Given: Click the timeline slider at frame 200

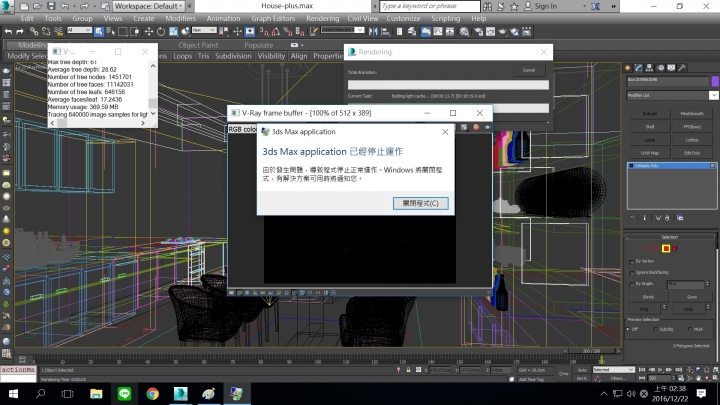Looking at the screenshot, I should tap(591, 351).
